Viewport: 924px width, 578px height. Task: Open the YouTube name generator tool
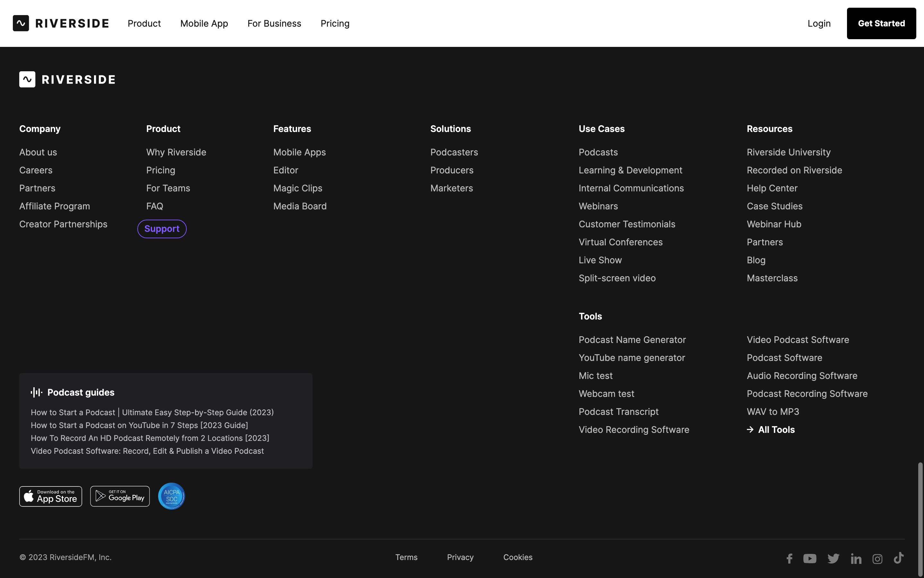coord(631,357)
